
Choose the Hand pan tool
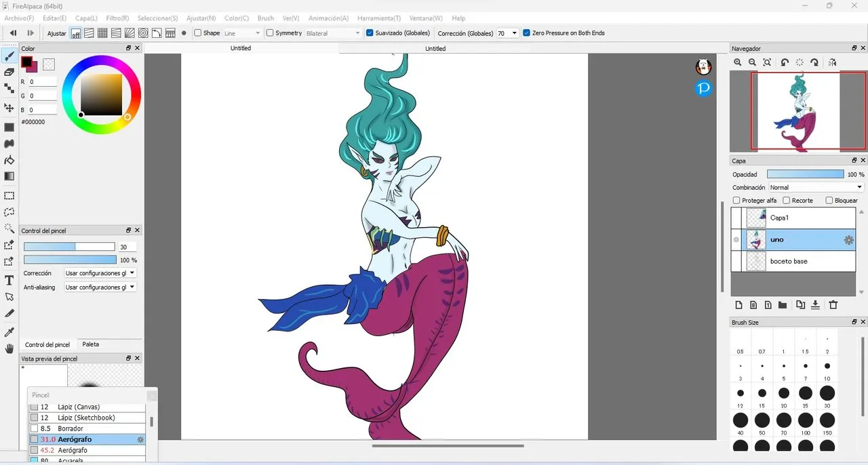click(9, 349)
